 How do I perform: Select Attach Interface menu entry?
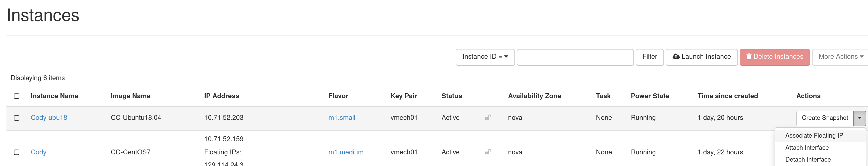(x=807, y=147)
